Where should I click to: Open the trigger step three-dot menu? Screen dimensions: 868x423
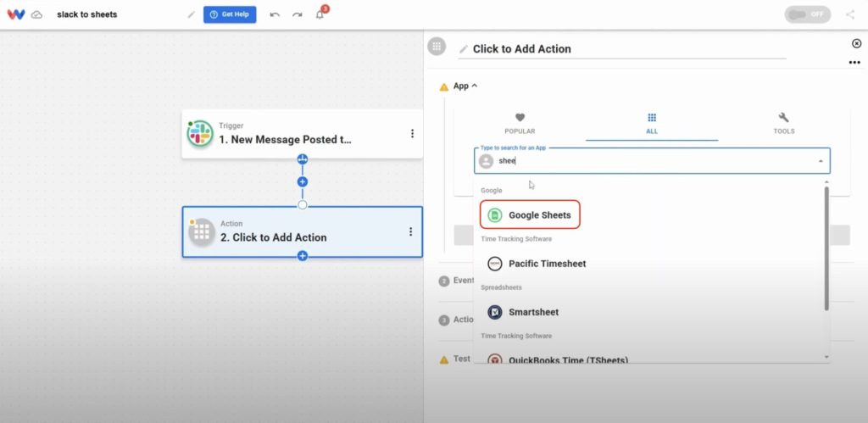pyautogui.click(x=412, y=133)
